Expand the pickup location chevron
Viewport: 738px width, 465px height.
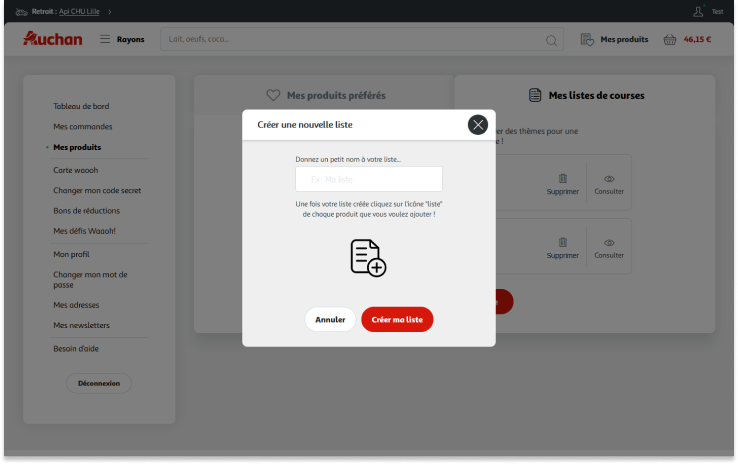[110, 11]
